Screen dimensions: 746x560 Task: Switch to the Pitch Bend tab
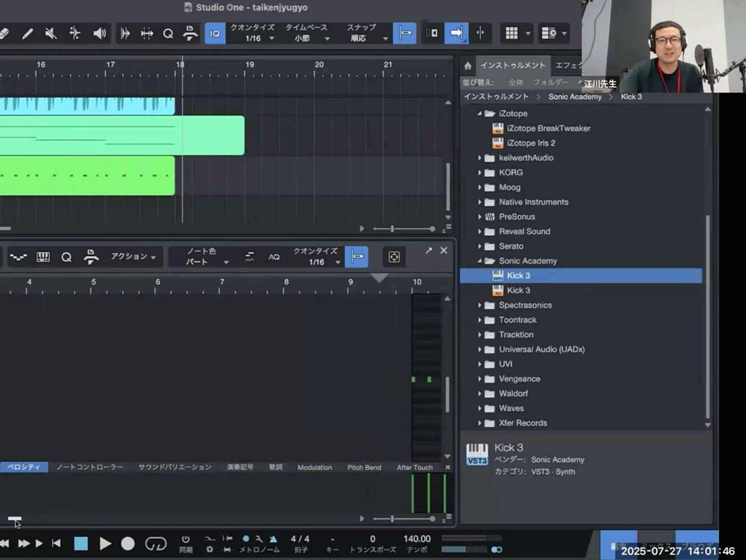(x=364, y=467)
